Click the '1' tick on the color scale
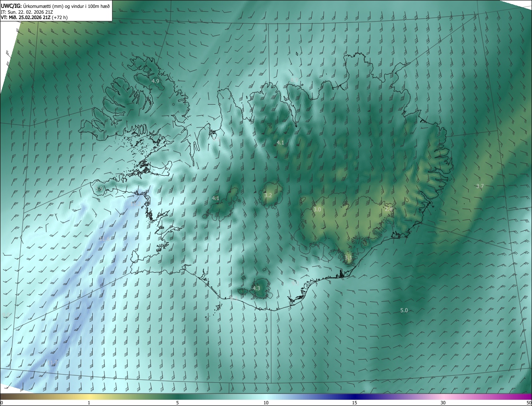This screenshot has width=532, height=406. coord(89,403)
